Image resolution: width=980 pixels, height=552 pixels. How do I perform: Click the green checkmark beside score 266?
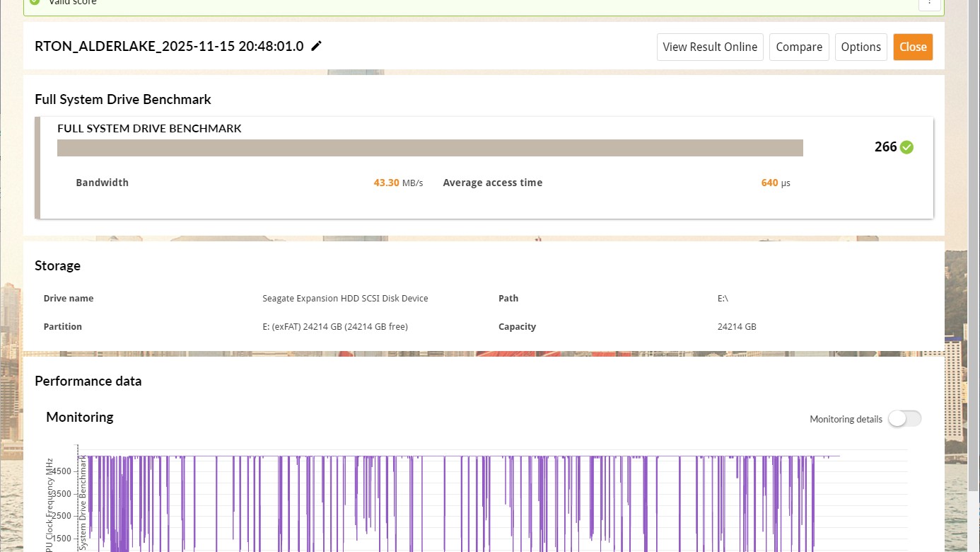(x=906, y=147)
